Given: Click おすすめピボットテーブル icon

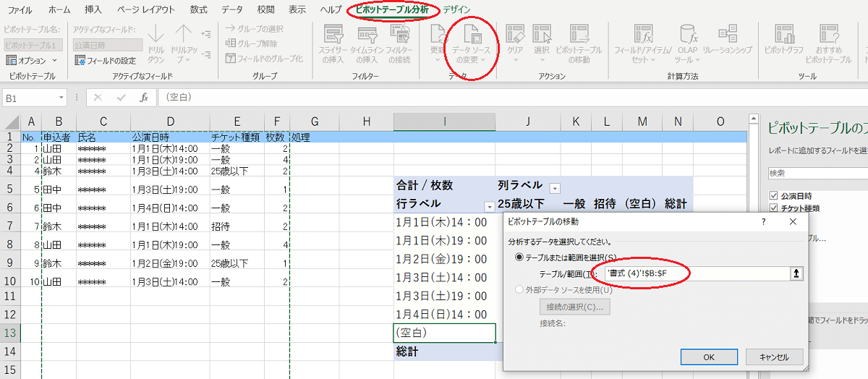Looking at the screenshot, I should coord(828,33).
